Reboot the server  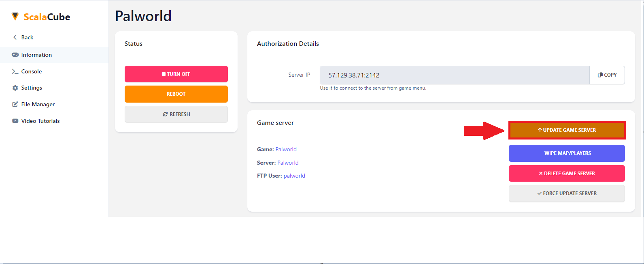point(176,94)
